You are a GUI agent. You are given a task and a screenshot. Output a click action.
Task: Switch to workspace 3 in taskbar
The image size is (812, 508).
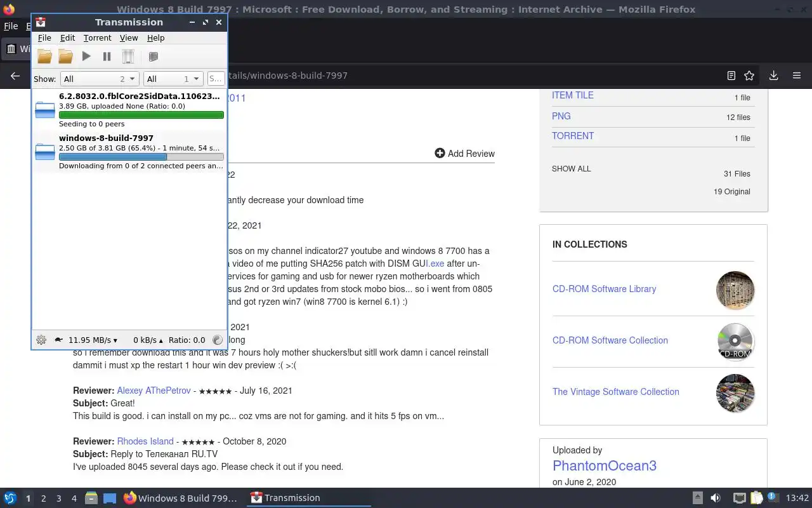58,498
